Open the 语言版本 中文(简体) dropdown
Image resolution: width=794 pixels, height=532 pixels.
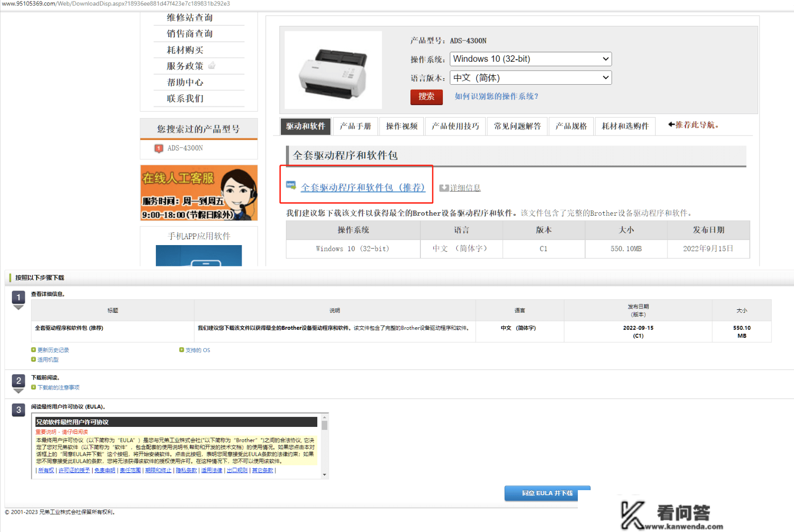pyautogui.click(x=530, y=78)
